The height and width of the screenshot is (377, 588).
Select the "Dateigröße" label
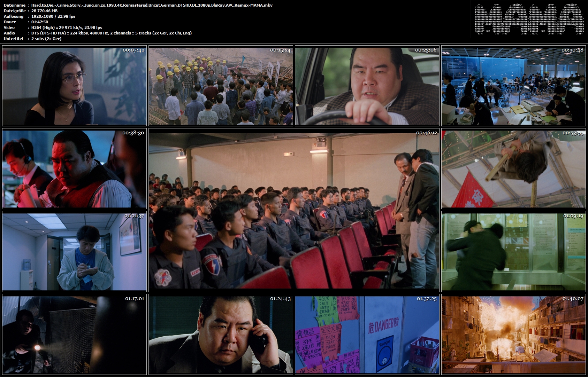tap(15, 11)
